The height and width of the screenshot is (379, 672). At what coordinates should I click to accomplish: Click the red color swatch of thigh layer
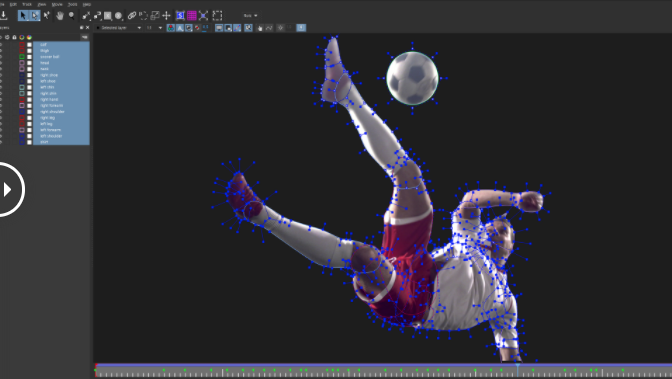[x=22, y=51]
